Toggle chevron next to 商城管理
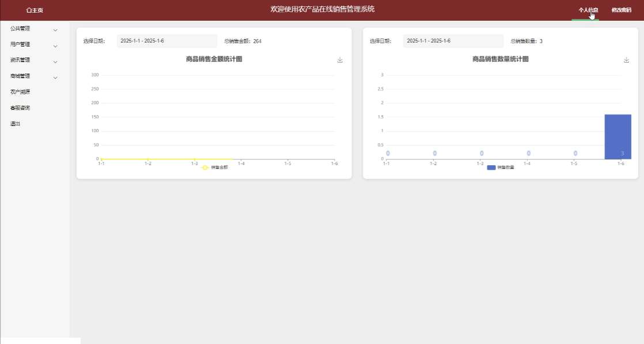644x344 pixels. pyautogui.click(x=55, y=78)
